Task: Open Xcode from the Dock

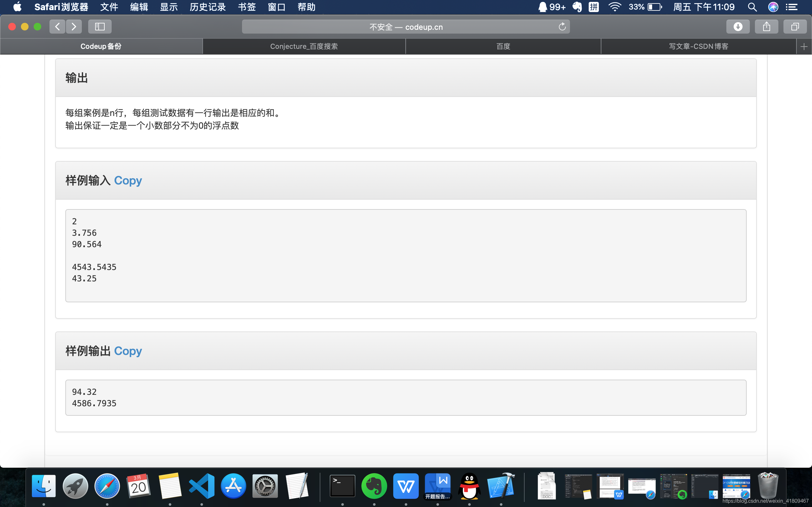Action: click(501, 485)
